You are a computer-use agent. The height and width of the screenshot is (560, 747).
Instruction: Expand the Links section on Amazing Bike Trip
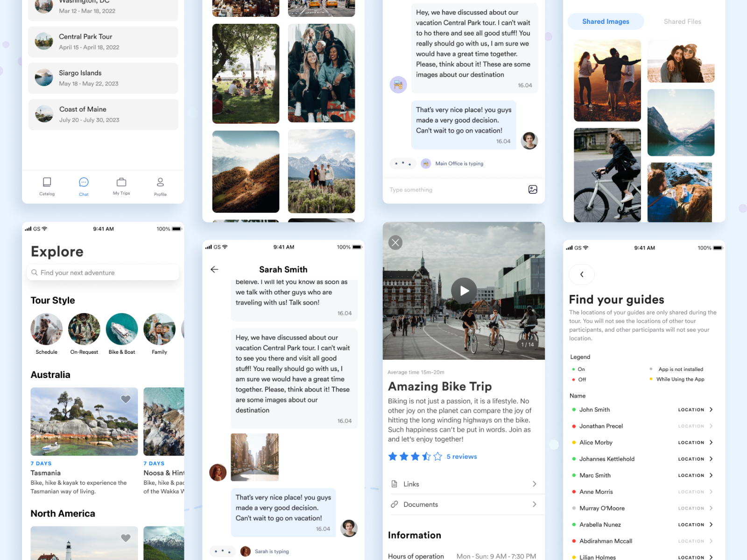[535, 484]
